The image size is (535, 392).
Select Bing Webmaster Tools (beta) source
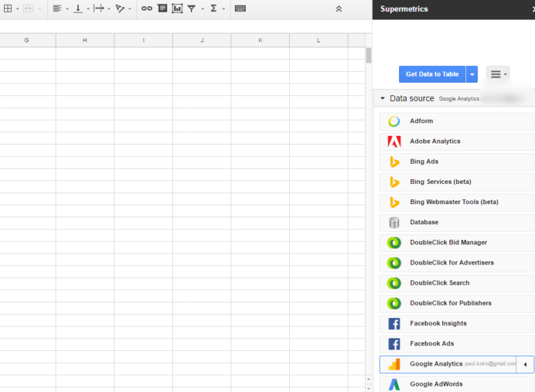(456, 202)
